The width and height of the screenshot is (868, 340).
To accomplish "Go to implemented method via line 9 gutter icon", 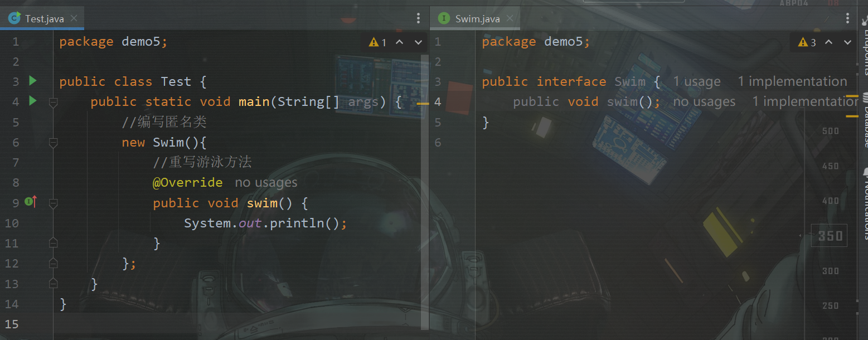I will pyautogui.click(x=31, y=202).
